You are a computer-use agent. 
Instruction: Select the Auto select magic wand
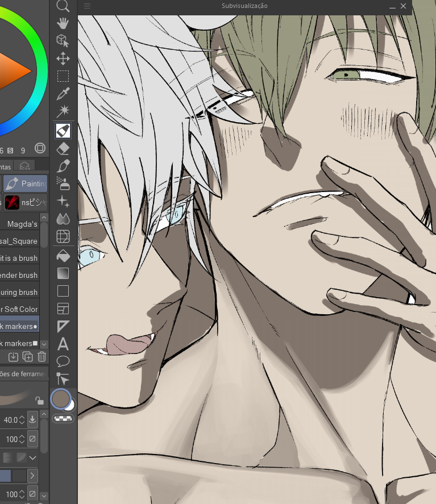(x=63, y=111)
